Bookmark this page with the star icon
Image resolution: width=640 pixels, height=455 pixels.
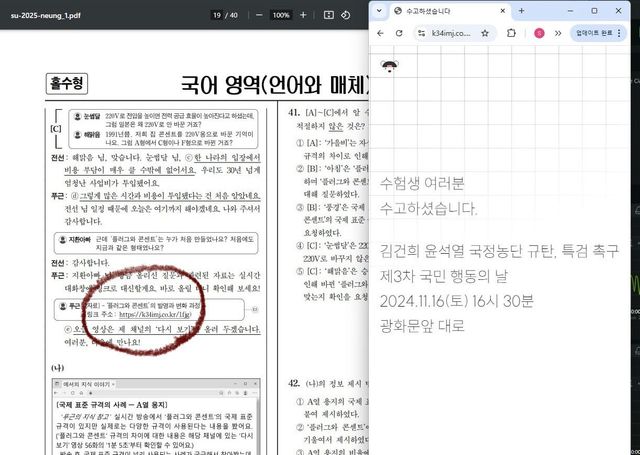point(485,33)
